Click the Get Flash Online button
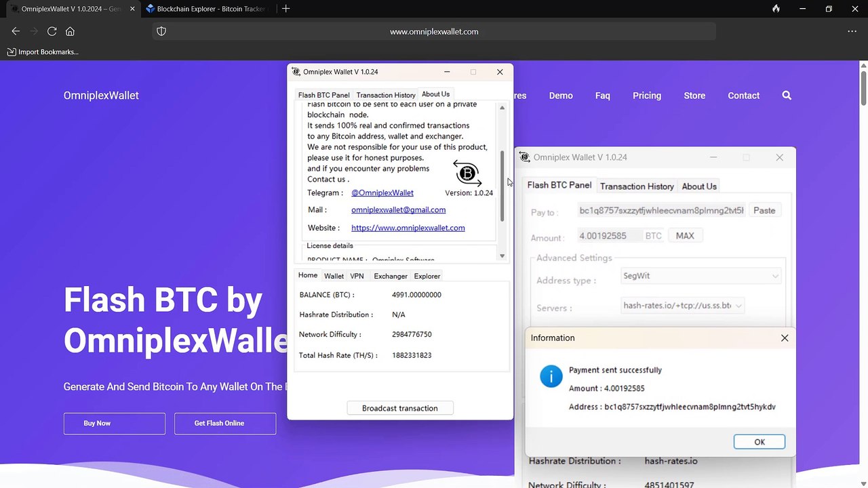Image resolution: width=868 pixels, height=488 pixels. click(225, 424)
